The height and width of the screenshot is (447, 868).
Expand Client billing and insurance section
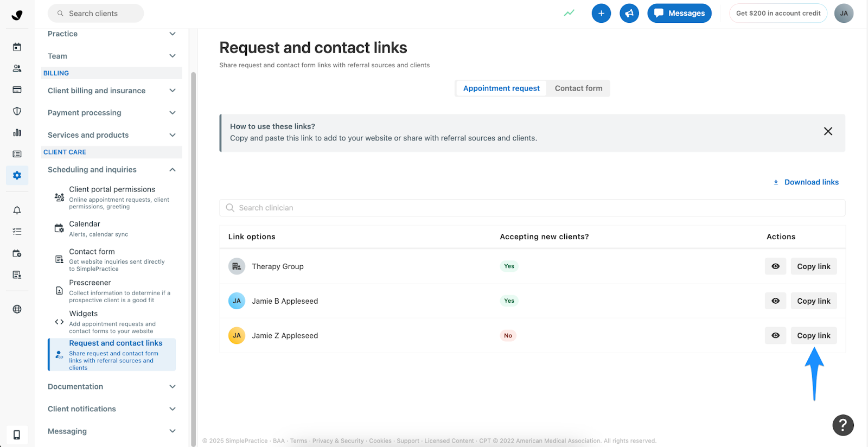tap(112, 91)
